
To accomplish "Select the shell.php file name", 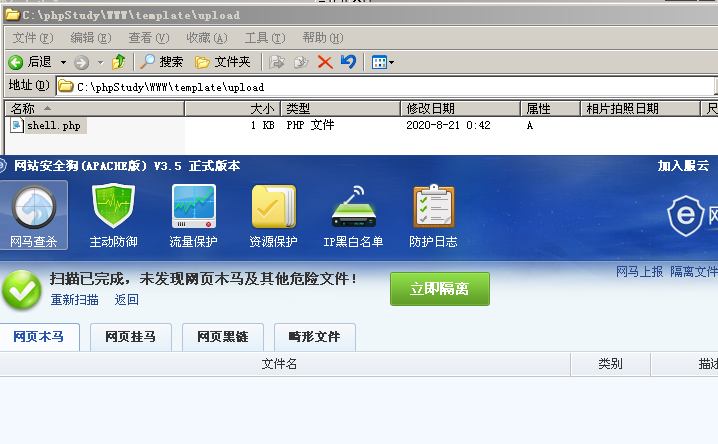I will tap(54, 125).
